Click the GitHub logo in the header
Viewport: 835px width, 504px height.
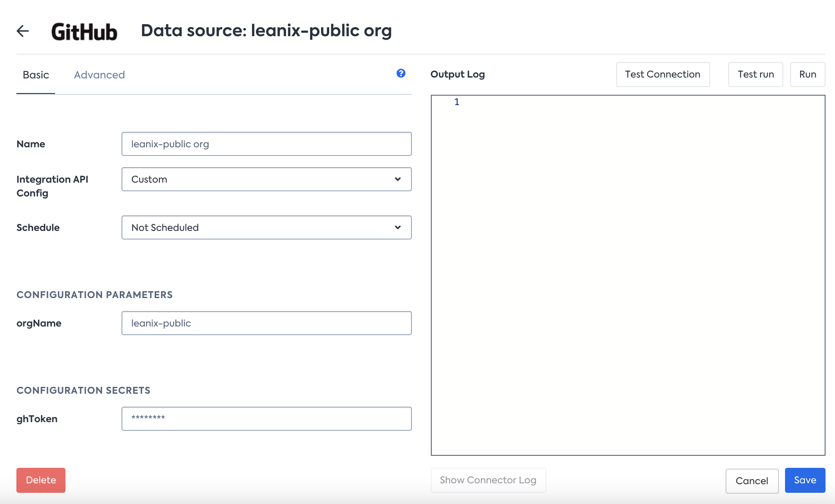[84, 32]
